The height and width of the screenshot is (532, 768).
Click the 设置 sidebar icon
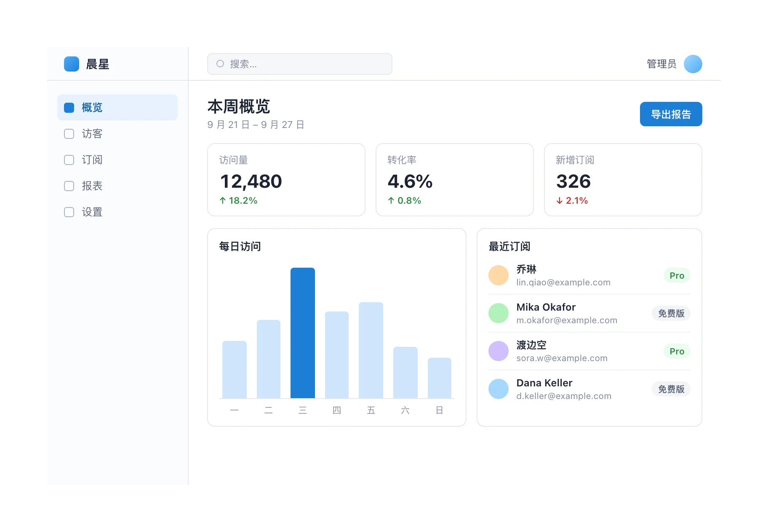coord(69,212)
